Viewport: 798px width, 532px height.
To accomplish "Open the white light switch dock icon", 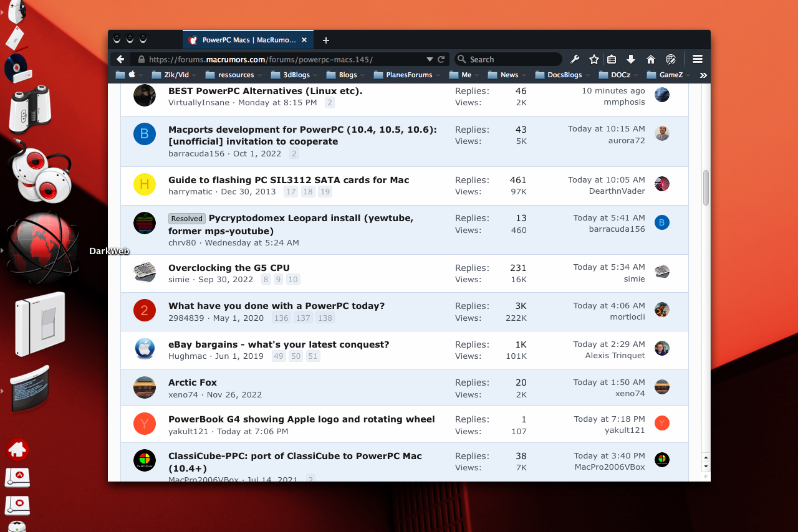I will pyautogui.click(x=40, y=324).
